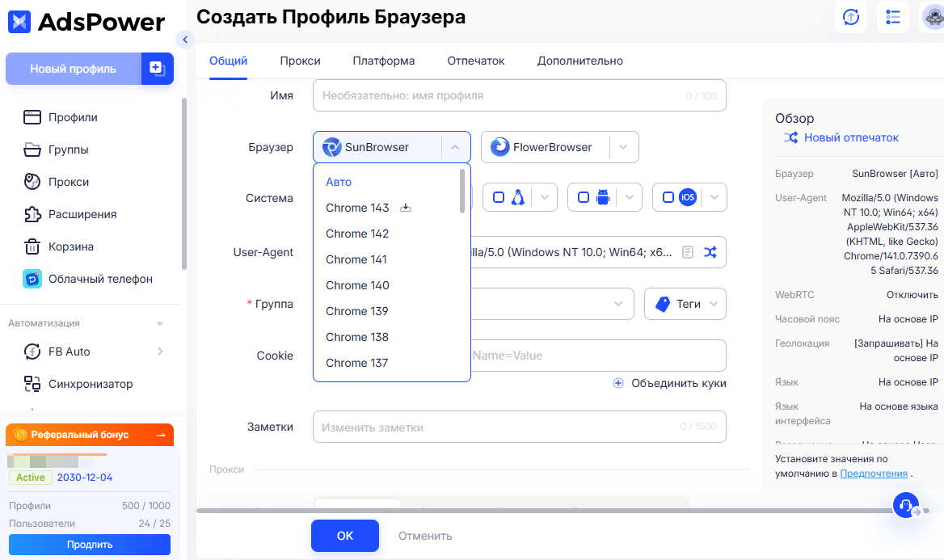
Task: Select Chrome 139 from the list
Action: click(357, 311)
